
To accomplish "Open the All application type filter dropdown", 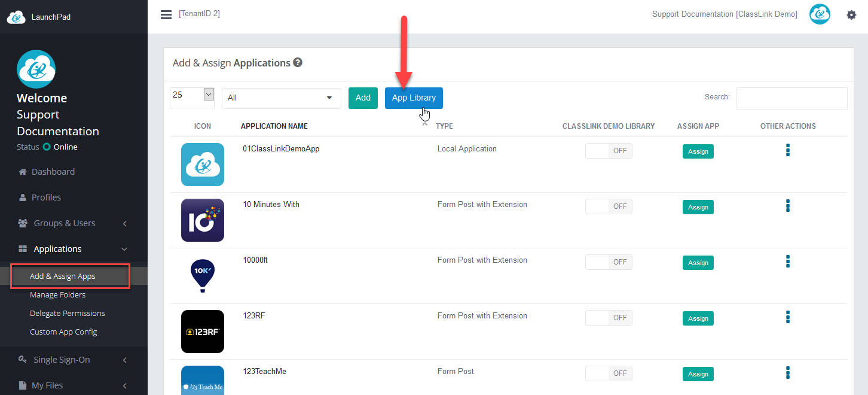I will 281,98.
